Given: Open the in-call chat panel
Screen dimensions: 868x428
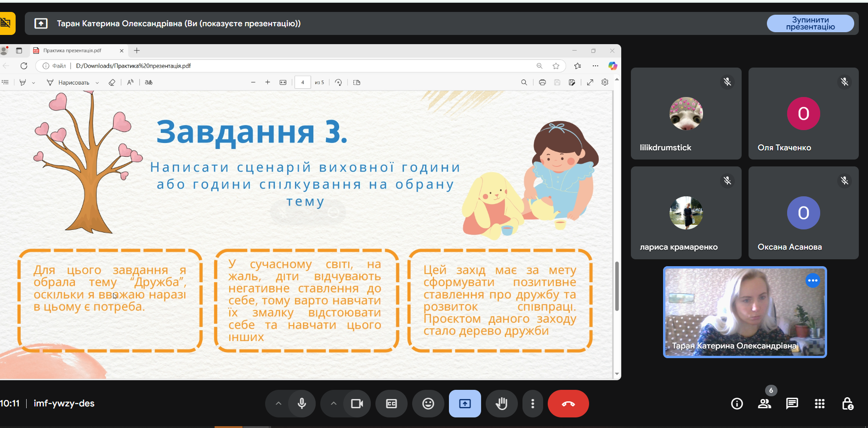Looking at the screenshot, I should pyautogui.click(x=792, y=404).
